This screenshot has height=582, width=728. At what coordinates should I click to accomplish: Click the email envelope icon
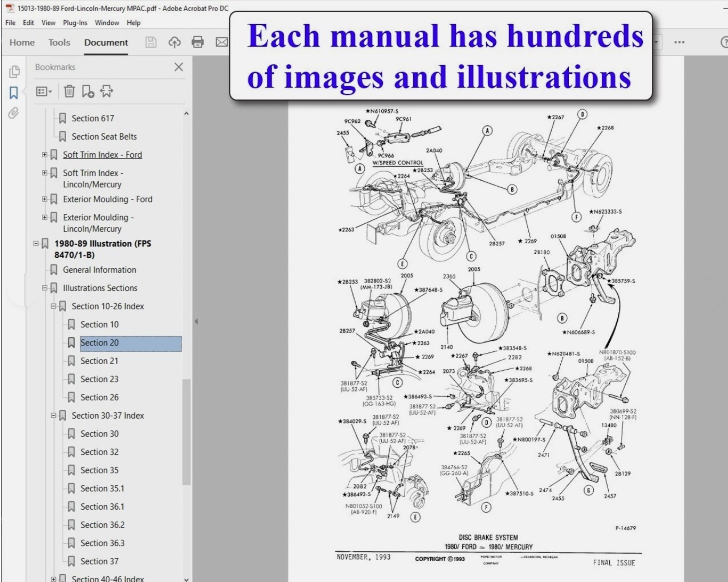[x=222, y=43]
